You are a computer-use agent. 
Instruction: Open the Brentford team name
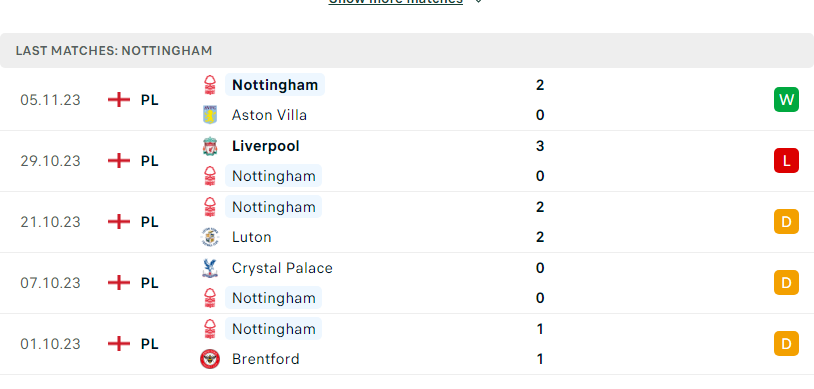point(266,359)
